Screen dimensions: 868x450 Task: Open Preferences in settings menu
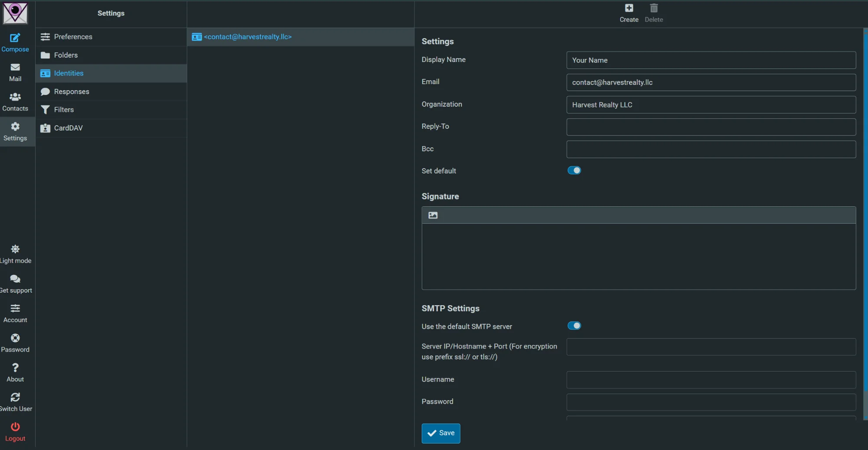coord(73,37)
